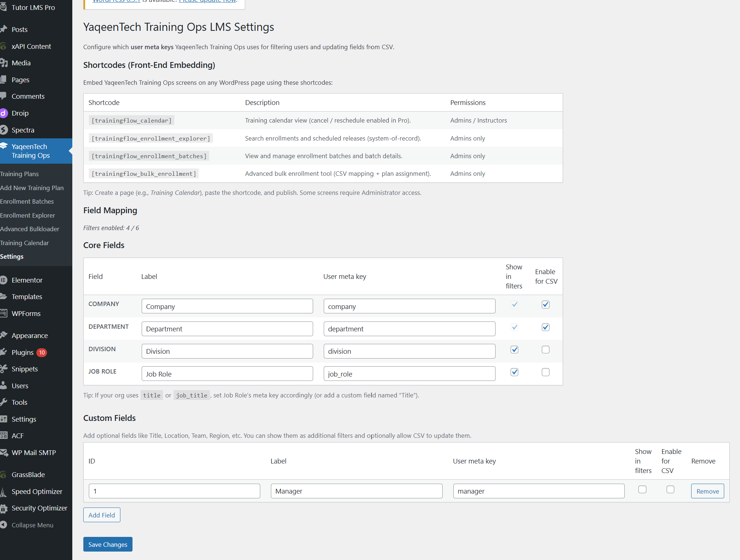Screen dimensions: 740x560
Task: Click the Add Field button
Action: [x=102, y=515]
